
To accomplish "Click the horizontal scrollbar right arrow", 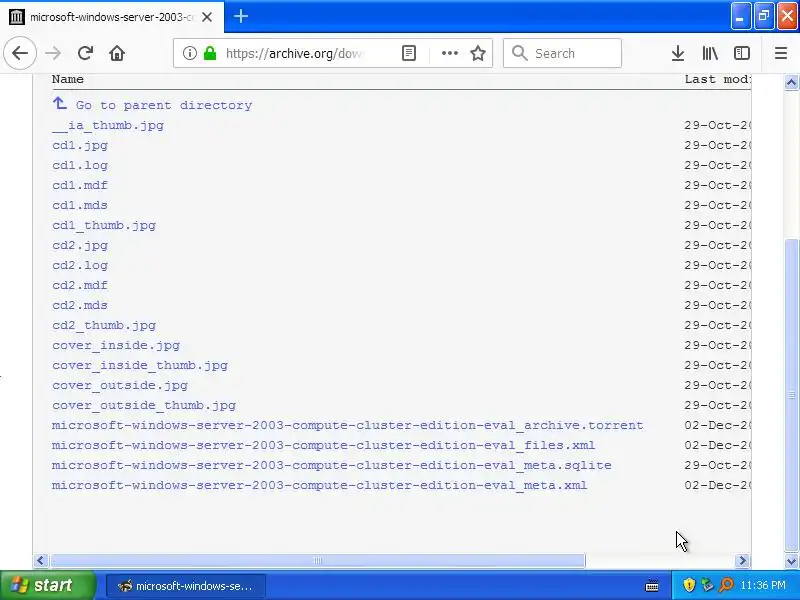I will click(743, 561).
